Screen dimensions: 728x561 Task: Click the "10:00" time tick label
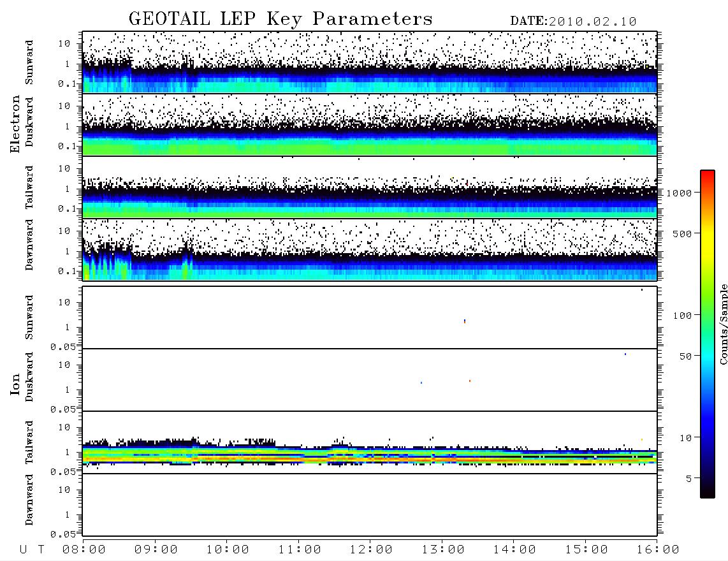point(228,550)
